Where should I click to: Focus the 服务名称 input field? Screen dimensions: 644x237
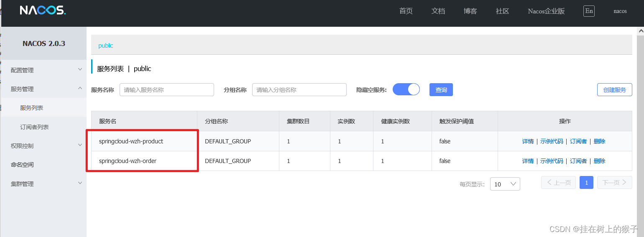[x=167, y=90]
